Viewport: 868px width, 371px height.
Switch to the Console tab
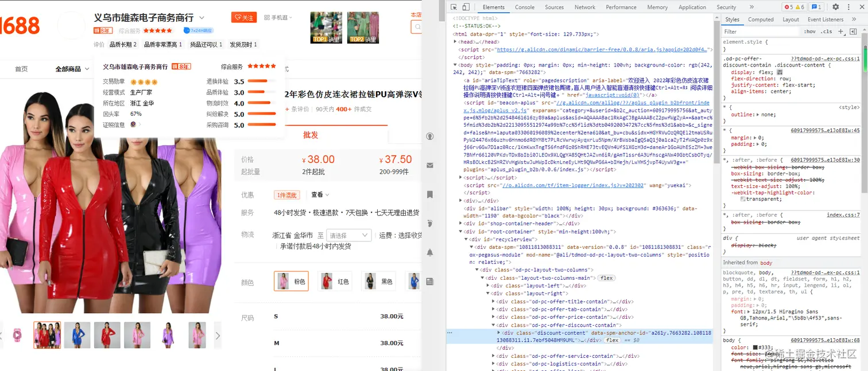(524, 7)
